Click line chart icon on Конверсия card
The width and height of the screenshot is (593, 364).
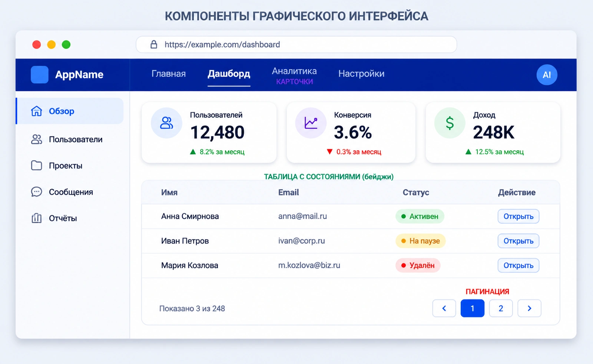click(311, 123)
